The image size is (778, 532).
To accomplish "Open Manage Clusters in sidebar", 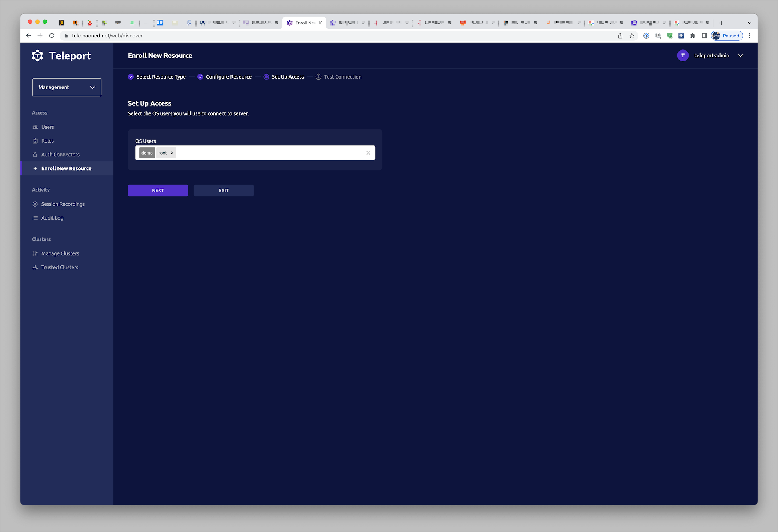I will [x=60, y=253].
